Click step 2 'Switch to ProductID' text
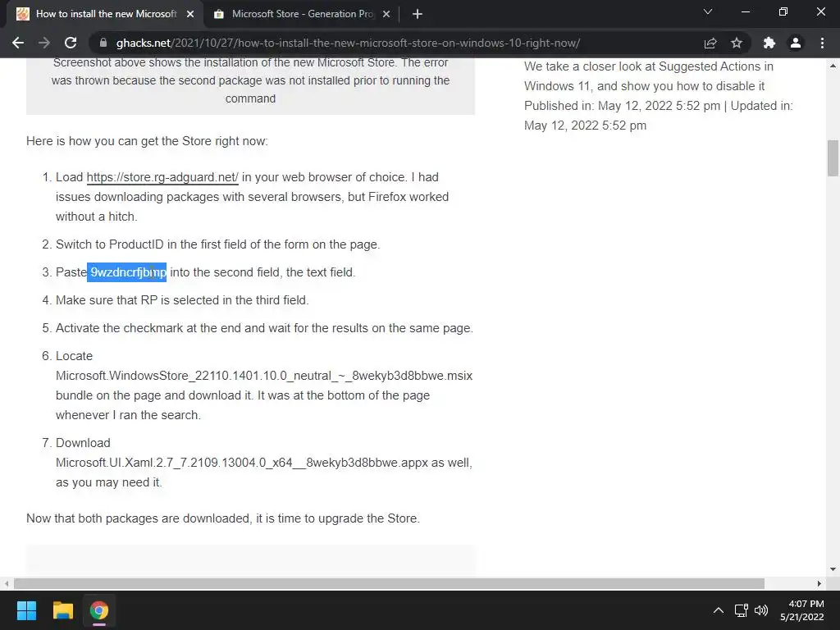Viewport: 840px width, 630px height. (x=217, y=244)
